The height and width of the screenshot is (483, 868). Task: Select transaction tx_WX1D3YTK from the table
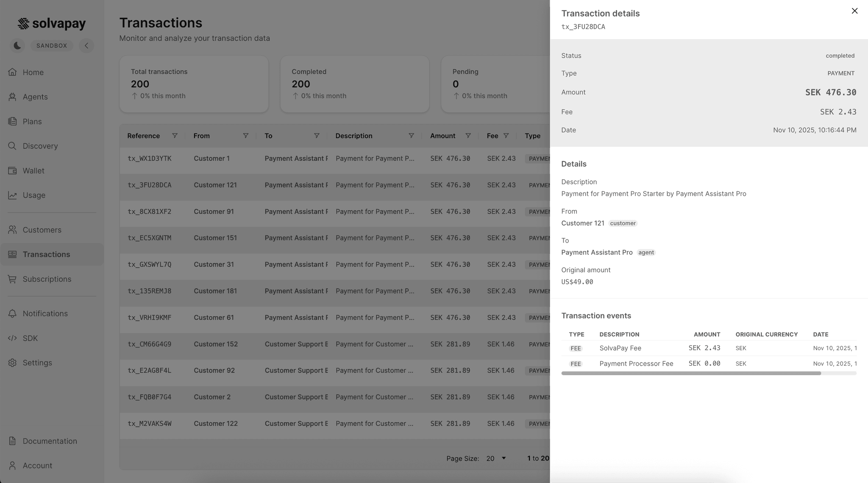tap(150, 158)
